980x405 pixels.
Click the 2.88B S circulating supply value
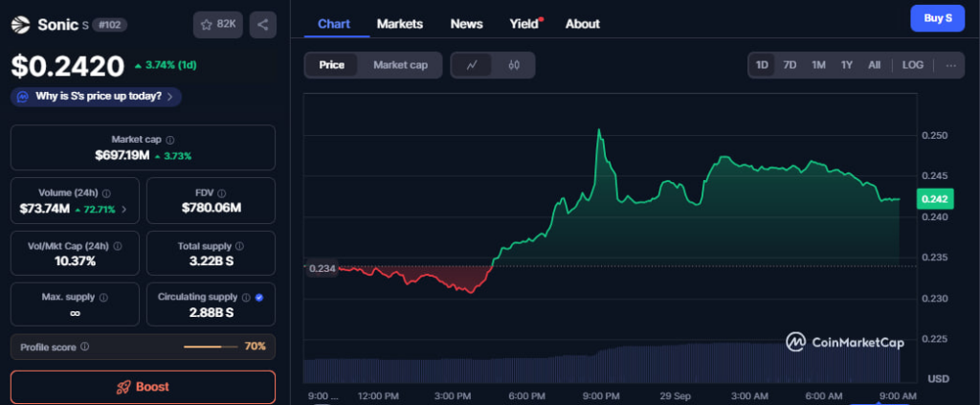(212, 312)
